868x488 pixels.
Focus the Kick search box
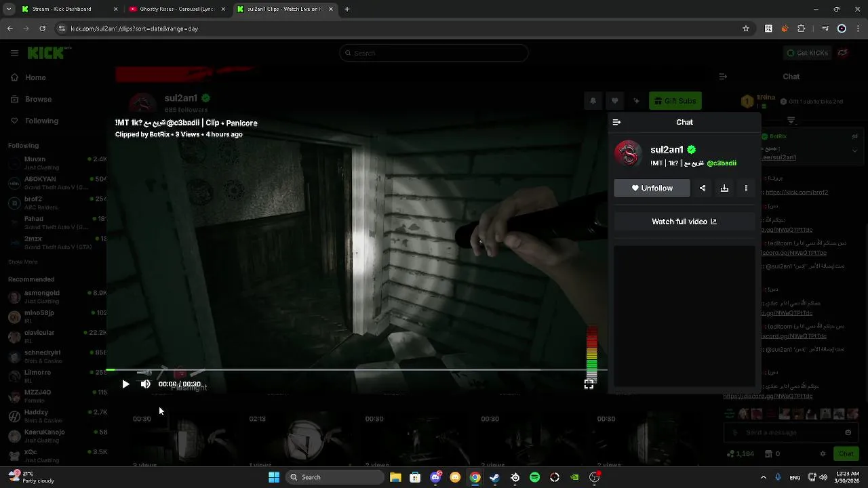click(434, 53)
